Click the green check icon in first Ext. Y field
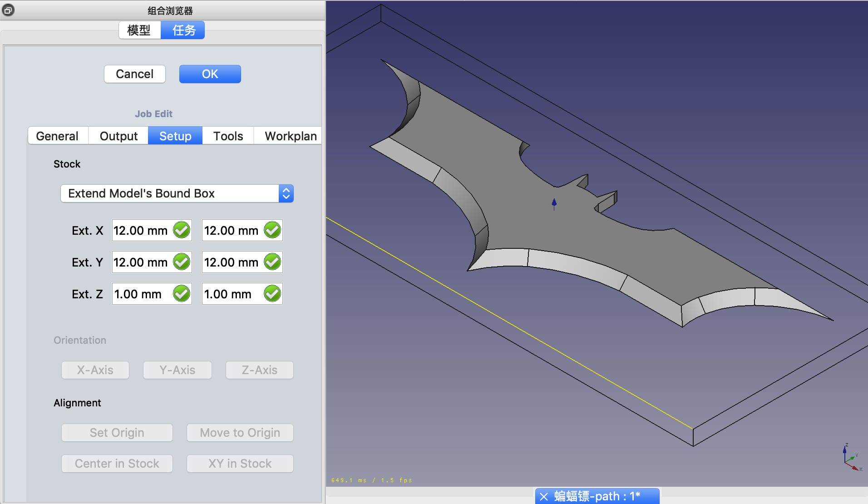Viewport: 868px width, 504px height. (182, 262)
